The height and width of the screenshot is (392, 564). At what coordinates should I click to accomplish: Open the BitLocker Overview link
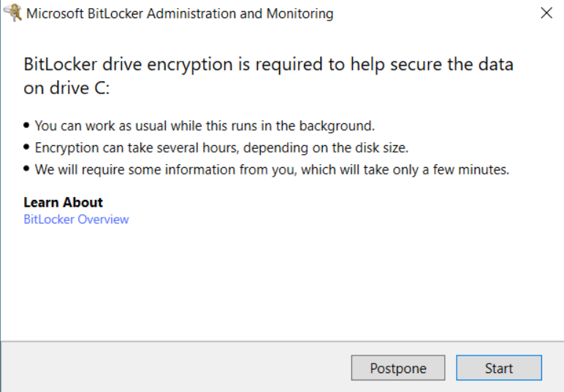coord(76,219)
